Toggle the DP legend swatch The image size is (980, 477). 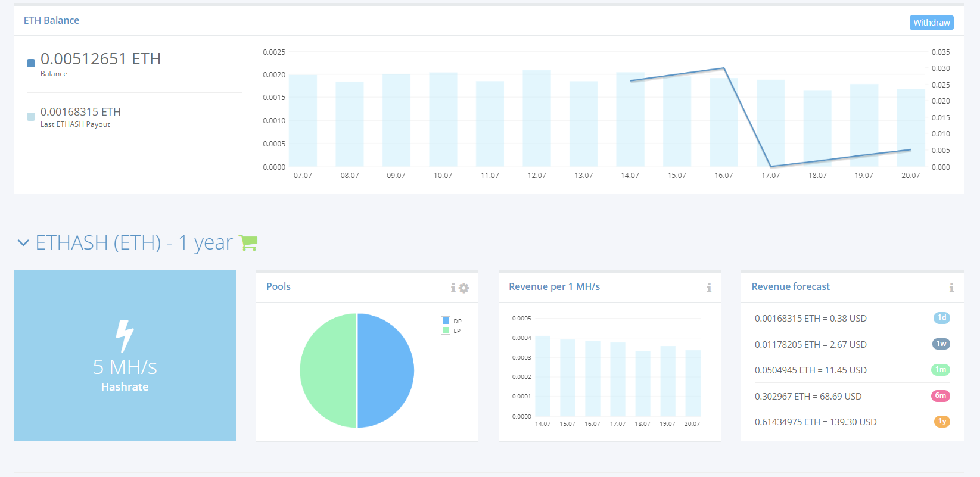(446, 321)
